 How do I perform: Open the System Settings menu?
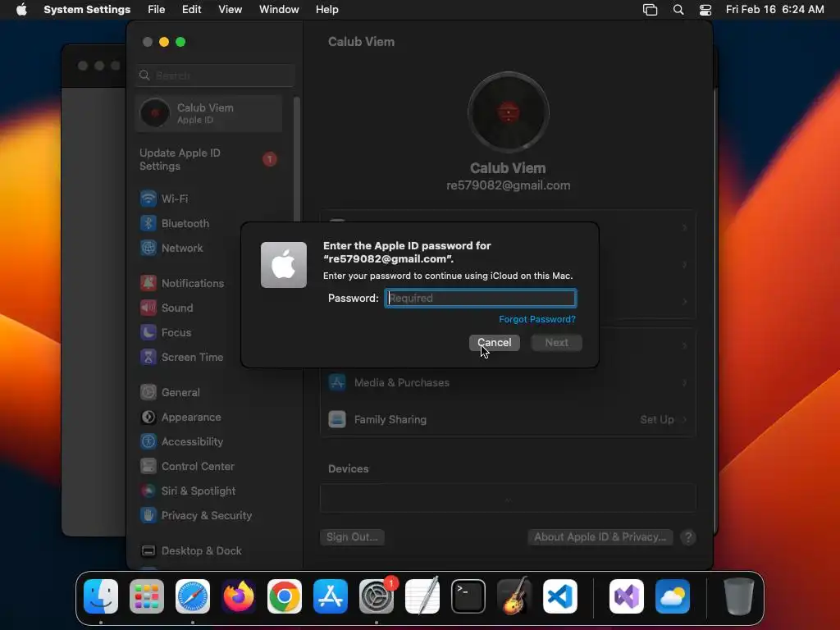pyautogui.click(x=87, y=10)
